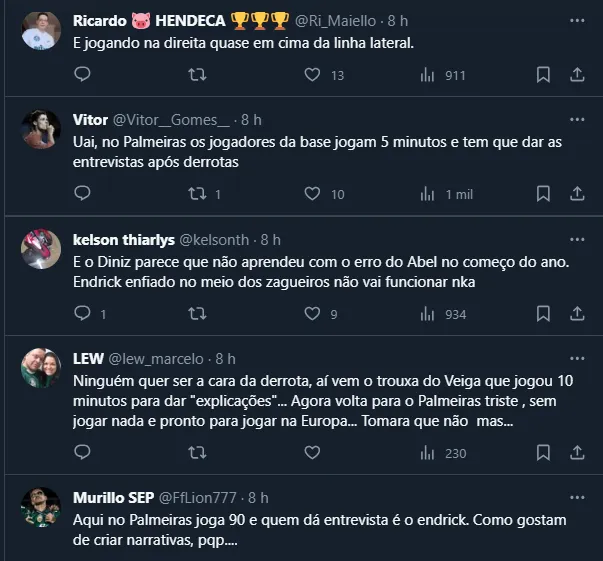View analytics on Vitor's tweet

[428, 194]
